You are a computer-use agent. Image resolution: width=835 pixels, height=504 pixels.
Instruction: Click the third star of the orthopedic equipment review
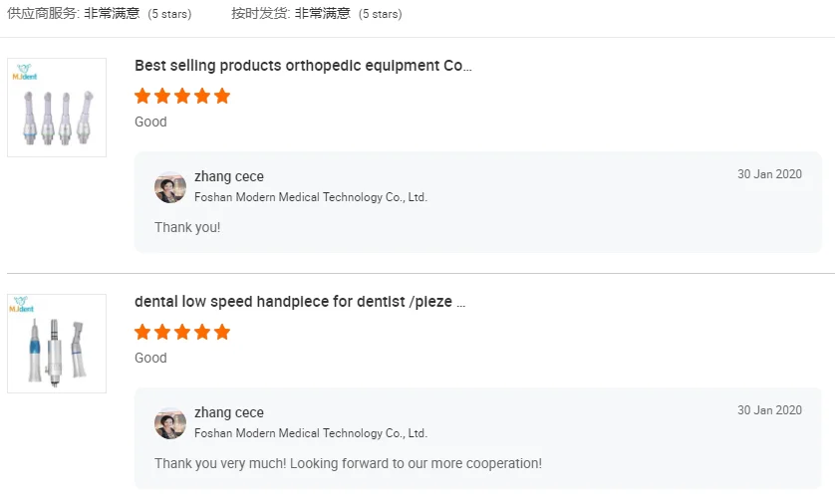pos(182,97)
